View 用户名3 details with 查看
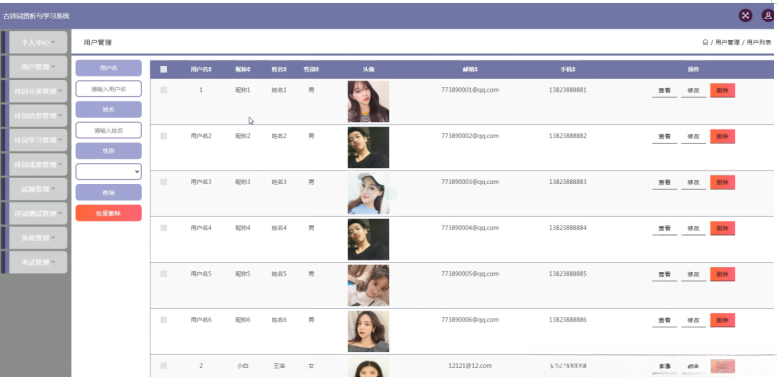The width and height of the screenshot is (777, 377). click(665, 183)
